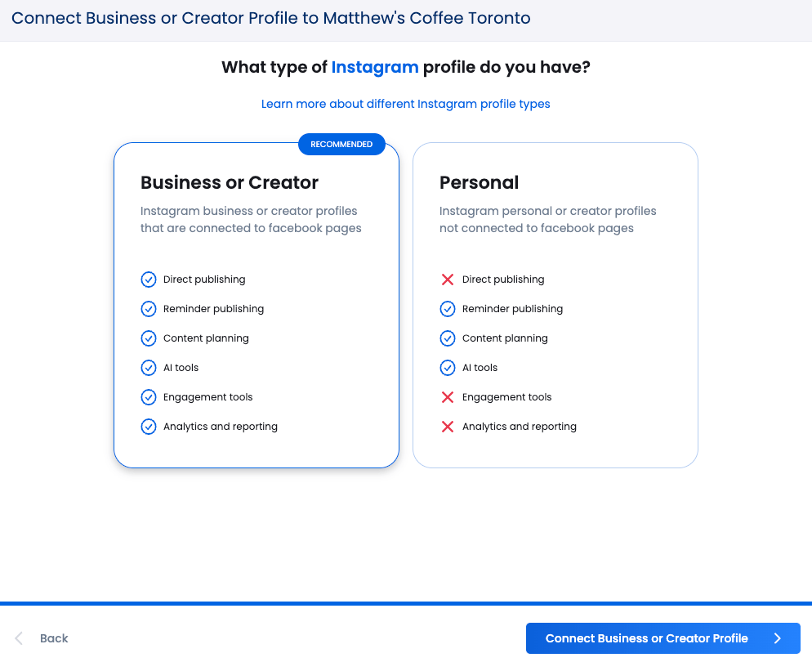Click the red X beside Direct publishing on Personal
This screenshot has width=812, height=671.
(448, 279)
